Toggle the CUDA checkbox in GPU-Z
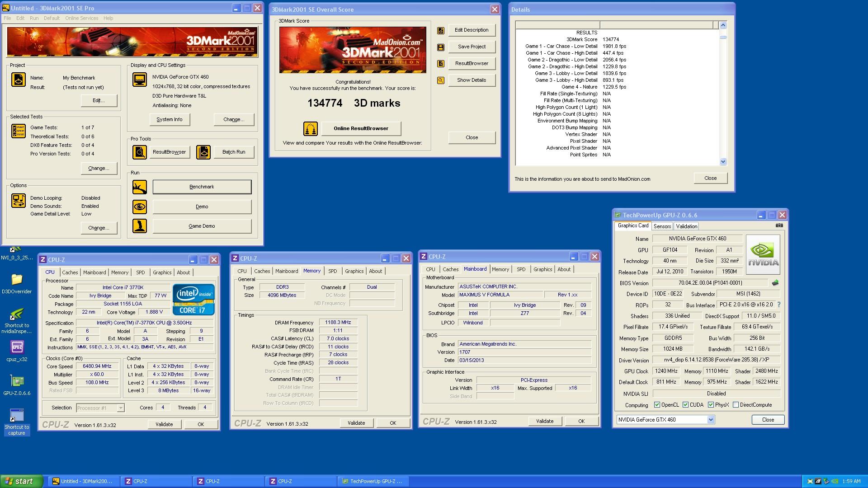The width and height of the screenshot is (868, 488). [x=686, y=405]
